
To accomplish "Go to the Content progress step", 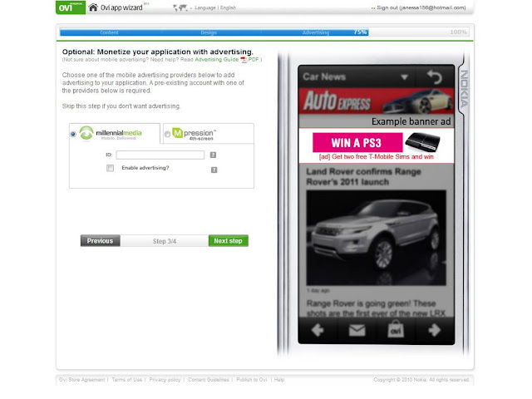I will pyautogui.click(x=109, y=32).
